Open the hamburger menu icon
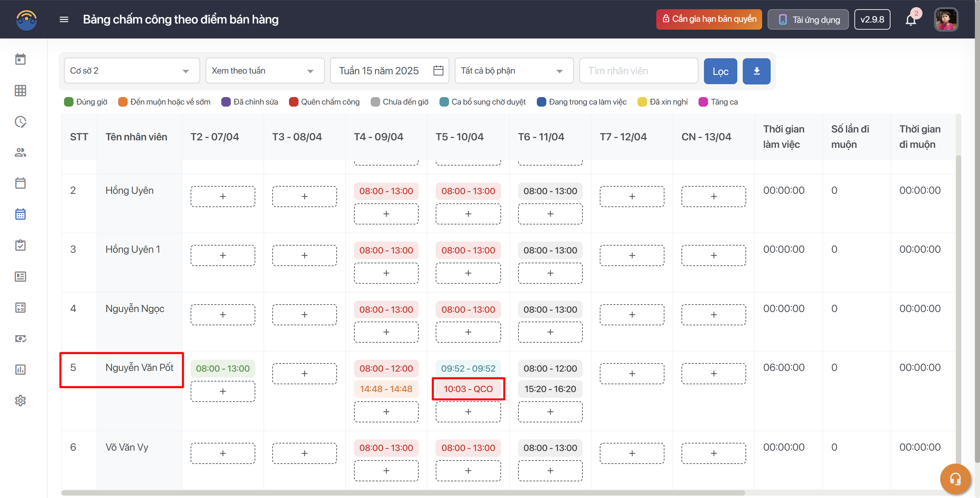This screenshot has width=980, height=498. (64, 19)
